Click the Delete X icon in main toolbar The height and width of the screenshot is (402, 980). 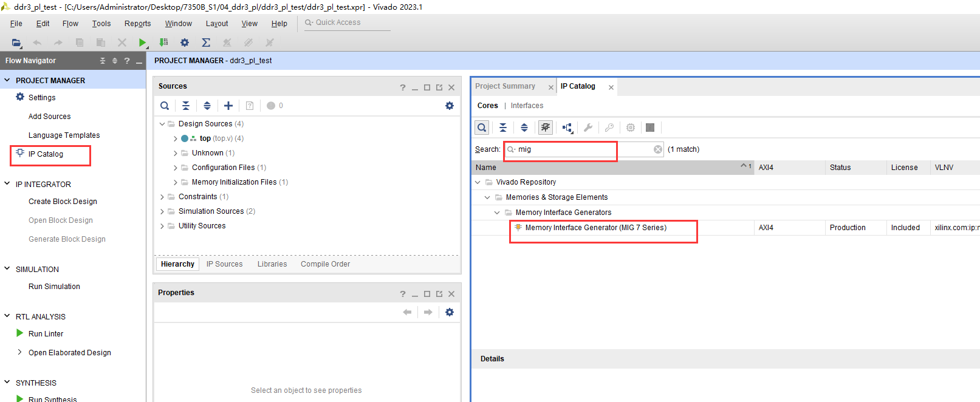click(x=122, y=43)
